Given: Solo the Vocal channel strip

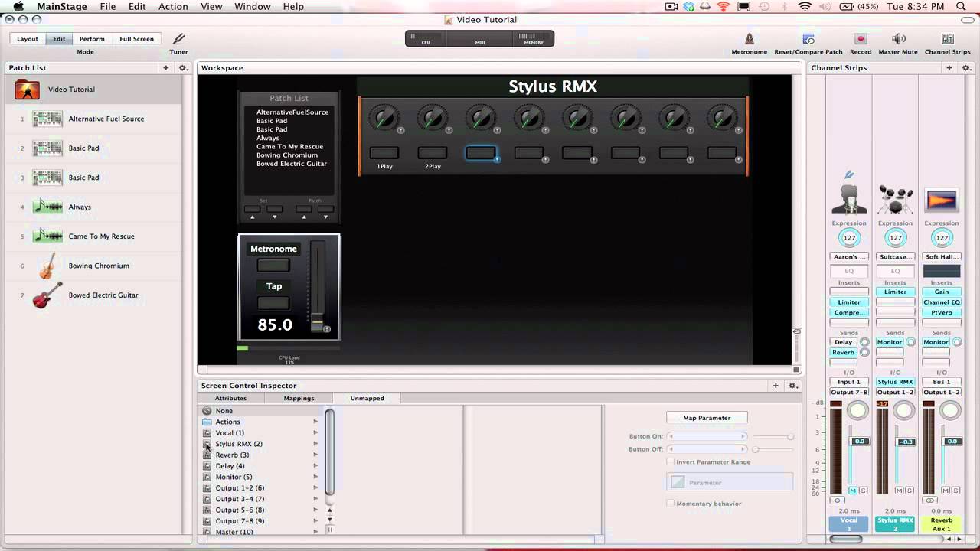Looking at the screenshot, I should coord(864,491).
